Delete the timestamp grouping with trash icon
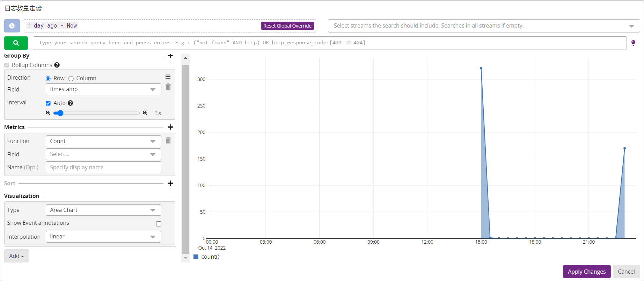The image size is (644, 281). coord(168,87)
